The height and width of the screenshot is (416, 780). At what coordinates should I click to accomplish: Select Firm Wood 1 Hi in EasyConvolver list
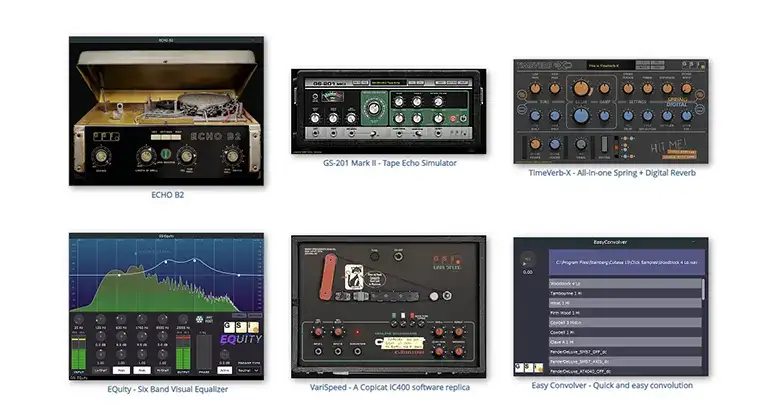pyautogui.click(x=625, y=312)
